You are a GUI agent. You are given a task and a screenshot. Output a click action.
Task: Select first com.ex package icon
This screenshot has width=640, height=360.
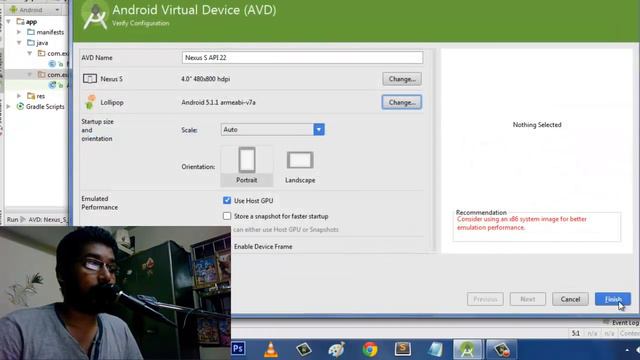(42, 53)
